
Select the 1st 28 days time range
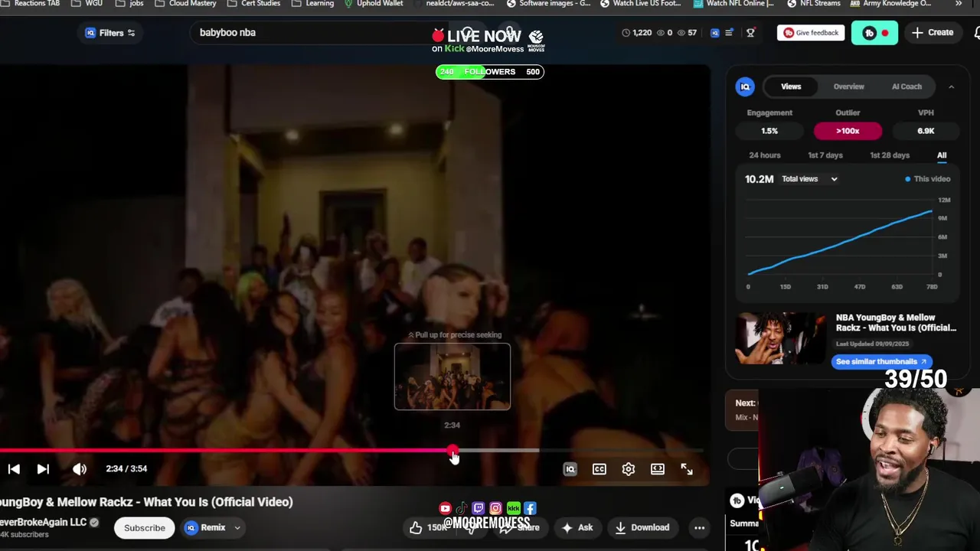[890, 155]
